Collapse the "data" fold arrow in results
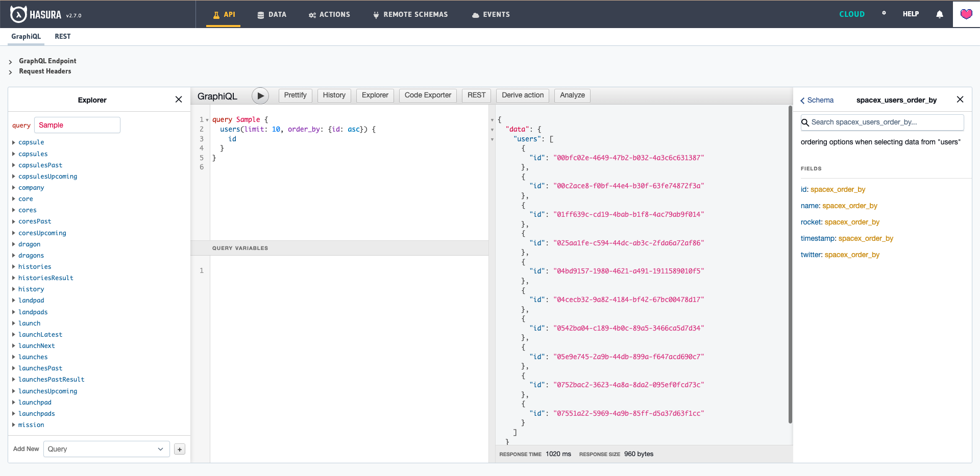Screen dimensions: 980x476 pyautogui.click(x=492, y=130)
